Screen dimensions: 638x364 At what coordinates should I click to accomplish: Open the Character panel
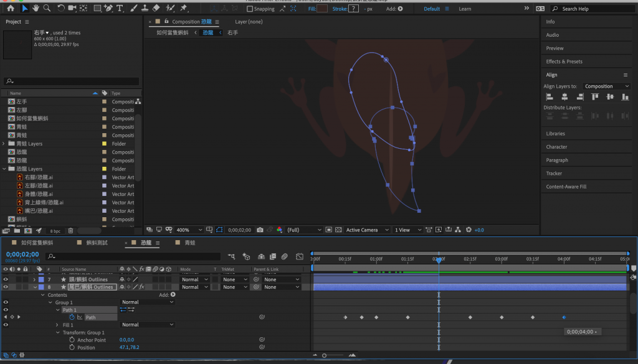tap(556, 147)
